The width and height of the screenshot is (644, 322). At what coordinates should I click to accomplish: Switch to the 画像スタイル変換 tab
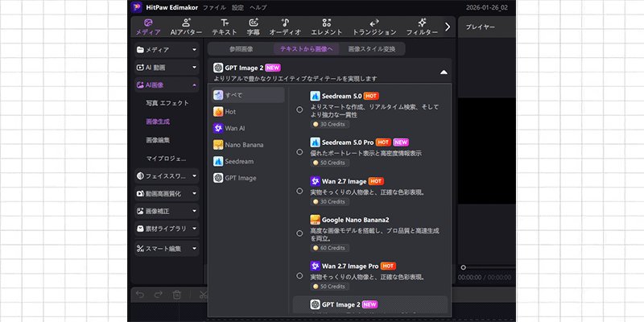(372, 49)
